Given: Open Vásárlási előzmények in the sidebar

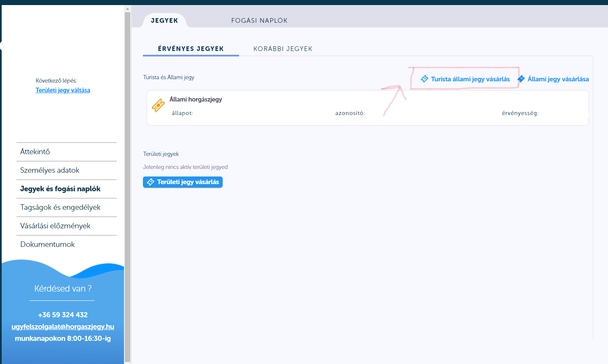Looking at the screenshot, I should (67, 226).
